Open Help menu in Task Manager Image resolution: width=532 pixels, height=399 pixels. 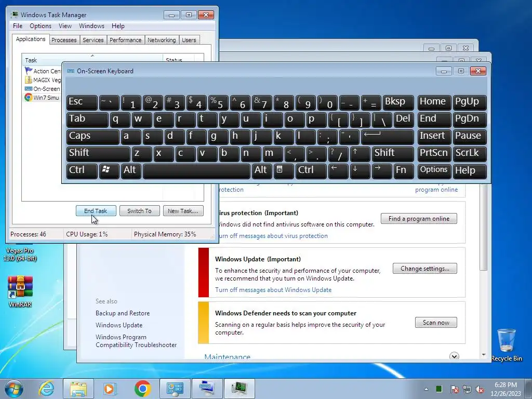click(x=118, y=26)
